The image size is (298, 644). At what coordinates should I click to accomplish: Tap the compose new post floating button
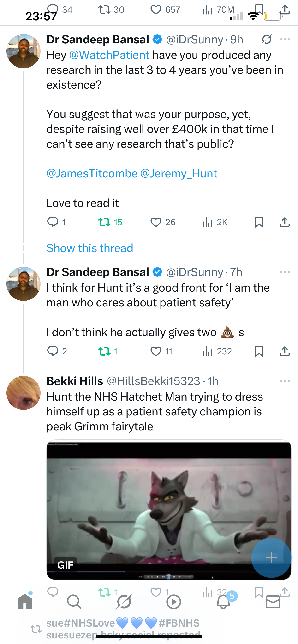pos(271,558)
